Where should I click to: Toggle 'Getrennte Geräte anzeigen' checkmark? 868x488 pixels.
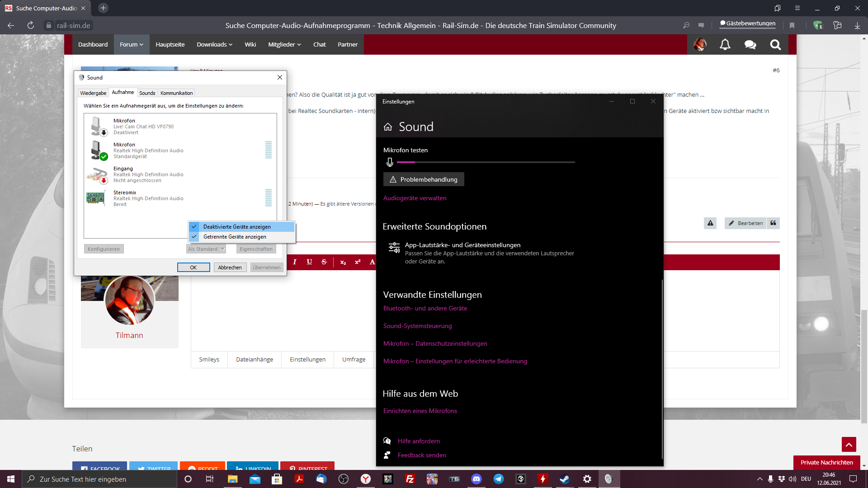(235, 237)
